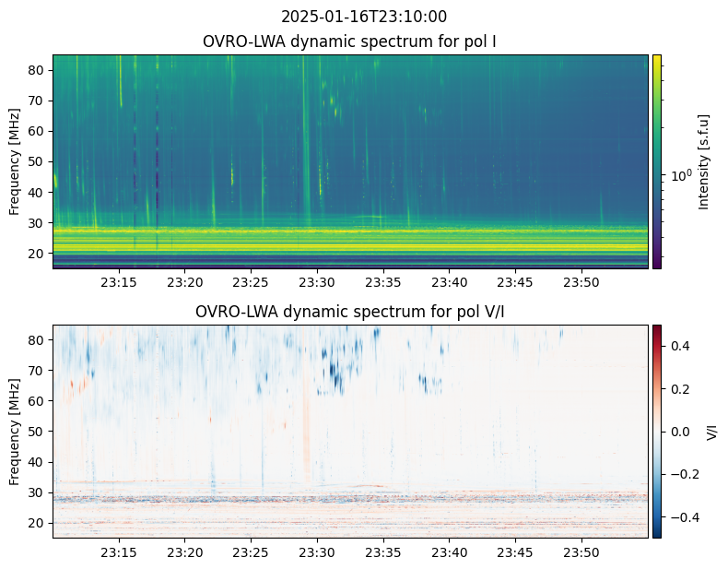
Task: Click the 10⁰ tick on the Intensity colorbar
Action: pos(680,175)
